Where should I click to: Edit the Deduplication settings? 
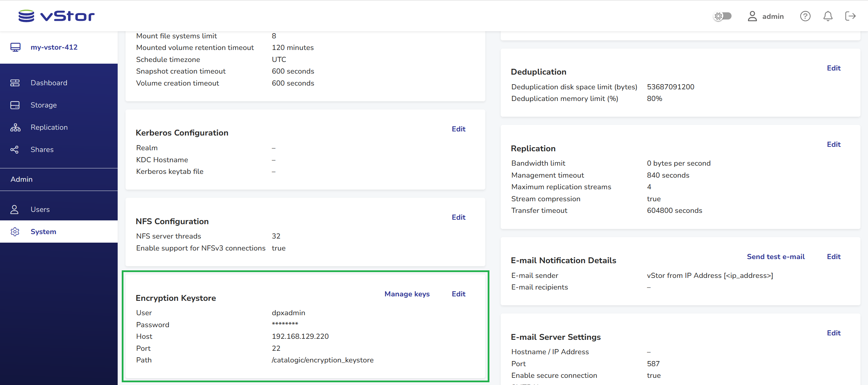click(833, 68)
